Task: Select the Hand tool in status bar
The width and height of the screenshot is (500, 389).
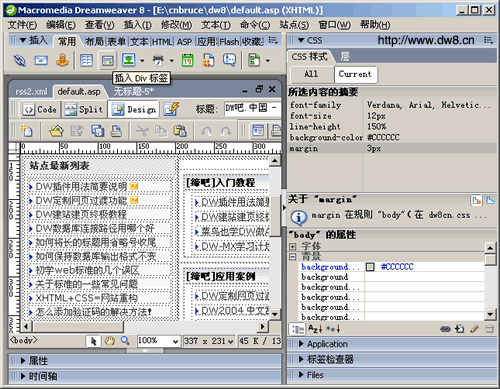Action: 110,341
